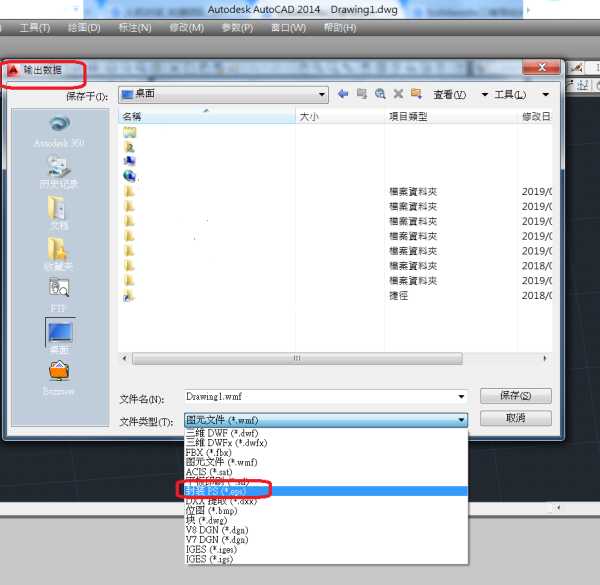Open the Documents (文档) sidebar folder
The height and width of the screenshot is (585, 600).
58,209
